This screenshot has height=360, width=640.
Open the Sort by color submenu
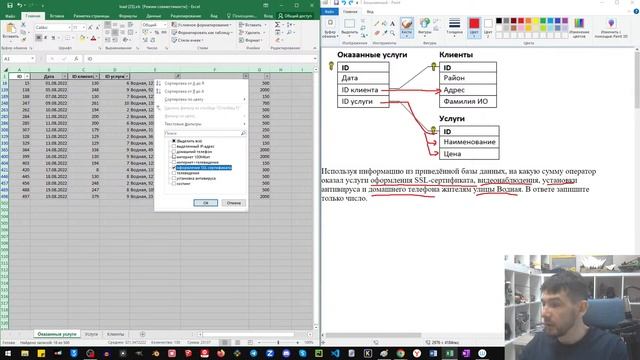pyautogui.click(x=201, y=99)
